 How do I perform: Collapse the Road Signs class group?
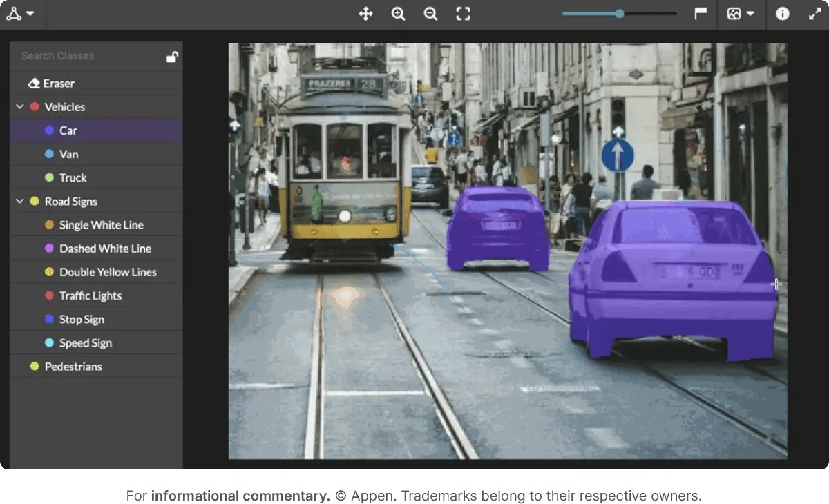pyautogui.click(x=19, y=201)
